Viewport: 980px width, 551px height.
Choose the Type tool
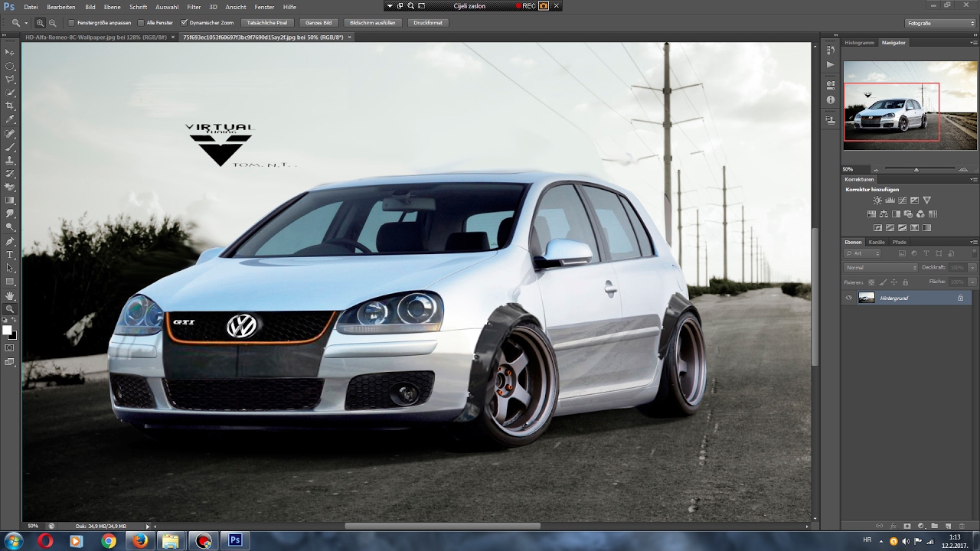(x=10, y=254)
